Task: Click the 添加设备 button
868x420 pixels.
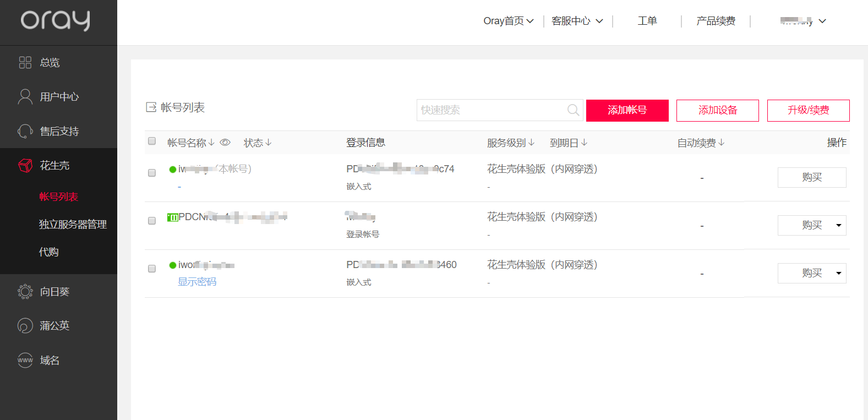Action: tap(718, 110)
